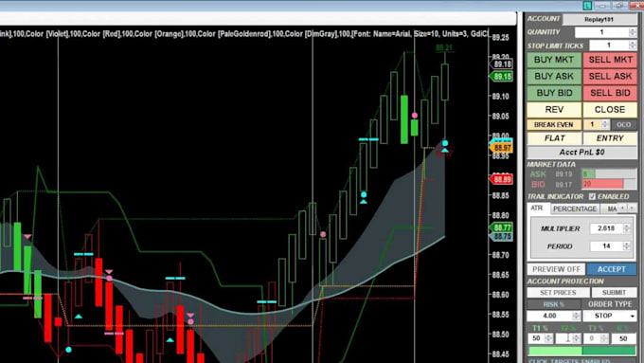Toggle the Trail Indicator ENABLED checkbox
Screen dimensions: 644x363
tap(592, 196)
